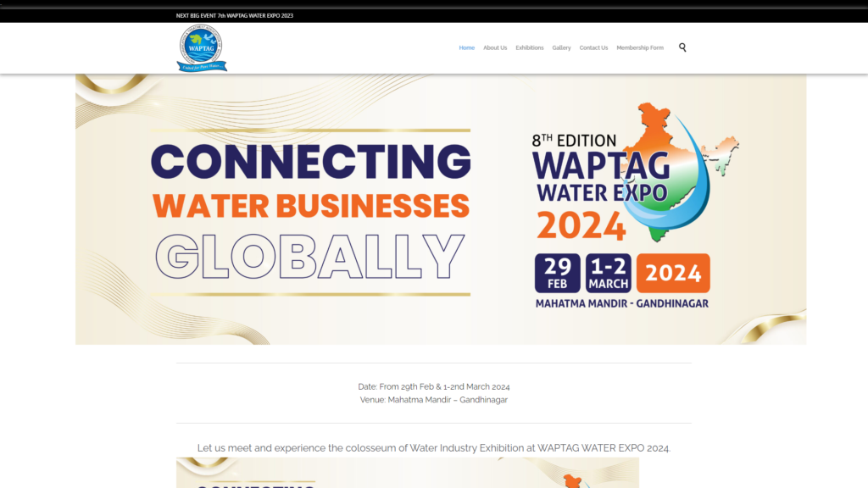Viewport: 868px width, 488px height.
Task: Open the Exhibitions menu
Action: coord(529,47)
